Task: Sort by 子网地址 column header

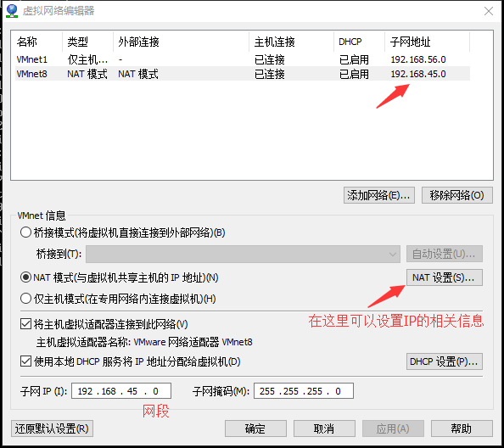Action: pyautogui.click(x=427, y=42)
